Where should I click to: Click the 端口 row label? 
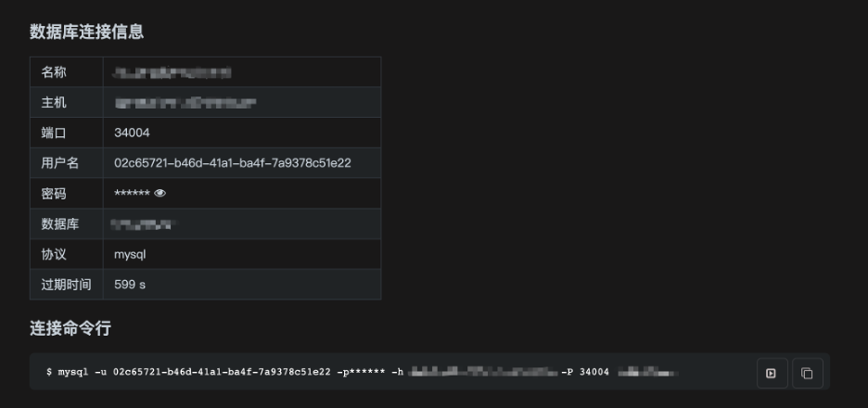click(x=54, y=133)
